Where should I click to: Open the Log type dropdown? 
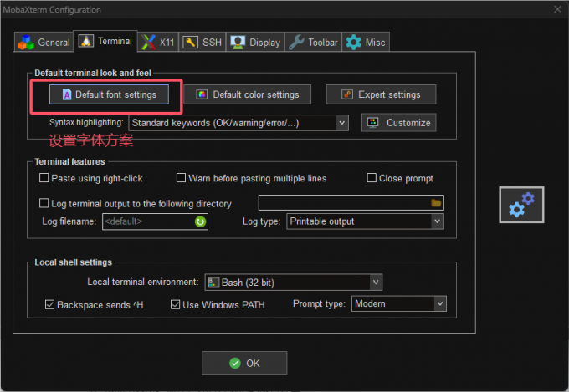[x=437, y=221]
